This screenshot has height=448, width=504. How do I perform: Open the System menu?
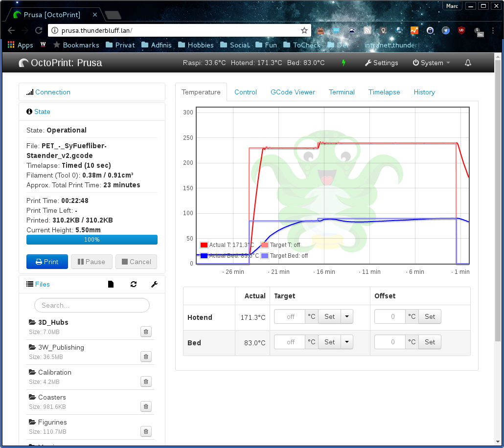pyautogui.click(x=431, y=63)
